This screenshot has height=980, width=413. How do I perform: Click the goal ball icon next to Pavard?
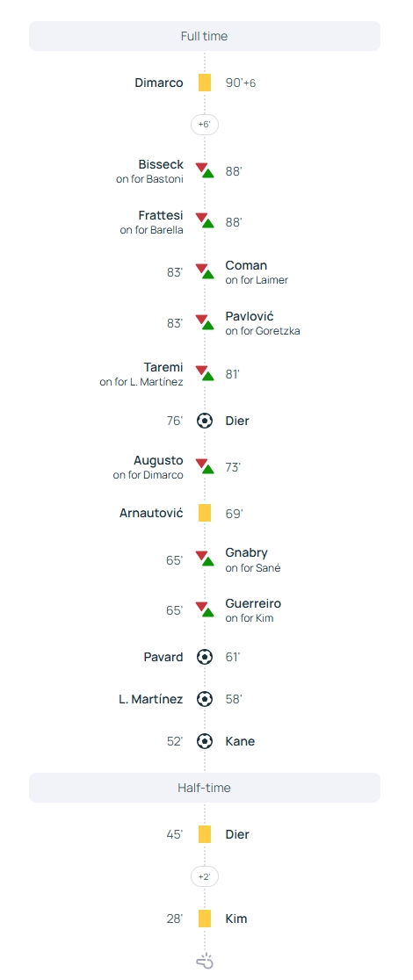205,657
